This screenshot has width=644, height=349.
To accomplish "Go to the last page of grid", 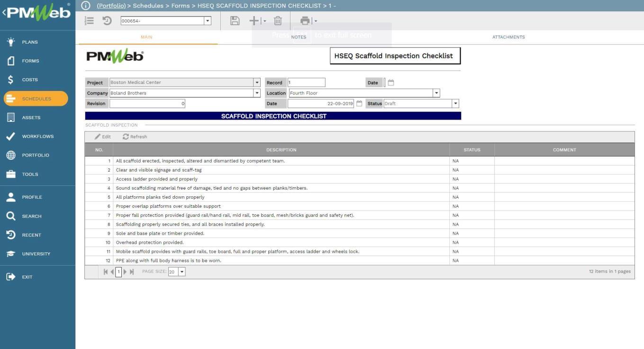I will pos(132,272).
